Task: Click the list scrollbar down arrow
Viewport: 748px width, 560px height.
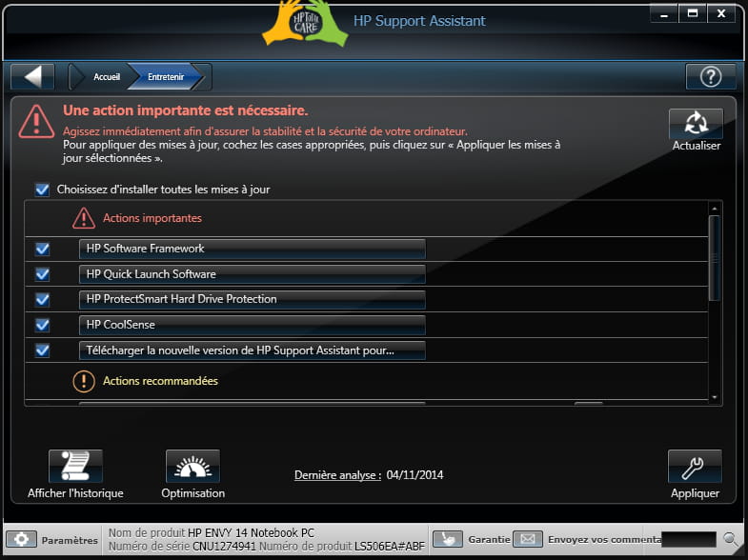Action: (x=714, y=397)
